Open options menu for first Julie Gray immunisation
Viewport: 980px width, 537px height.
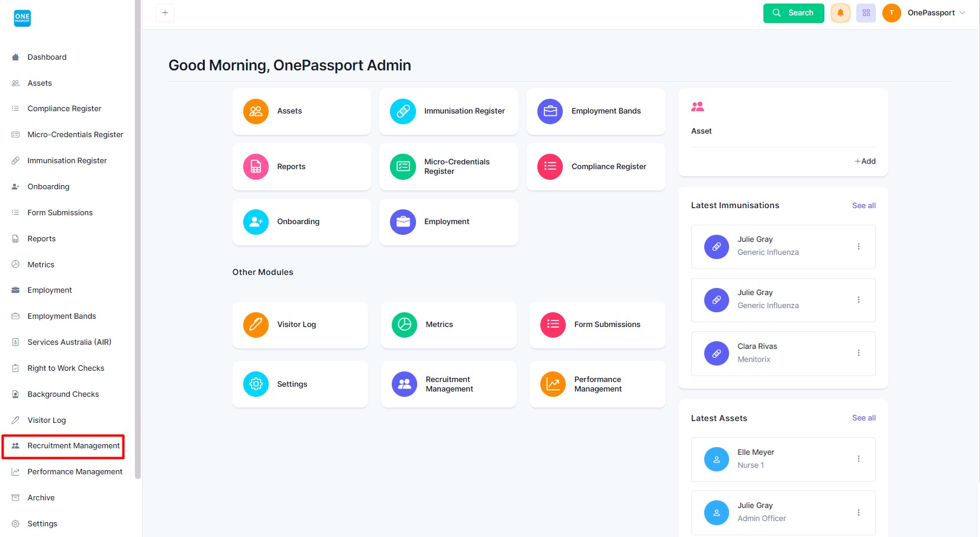(859, 247)
